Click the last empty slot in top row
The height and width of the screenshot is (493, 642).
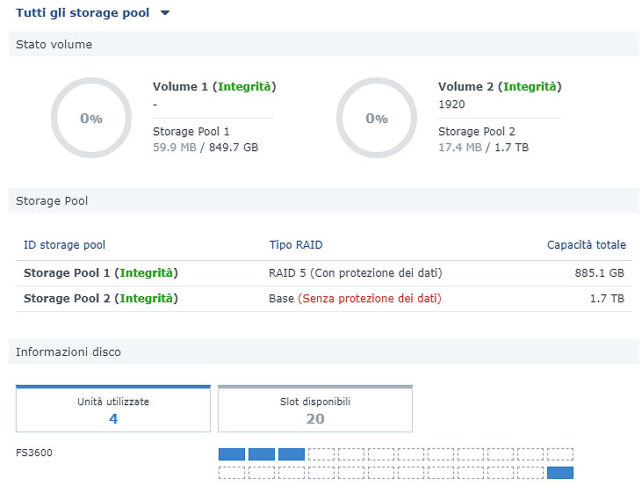560,454
